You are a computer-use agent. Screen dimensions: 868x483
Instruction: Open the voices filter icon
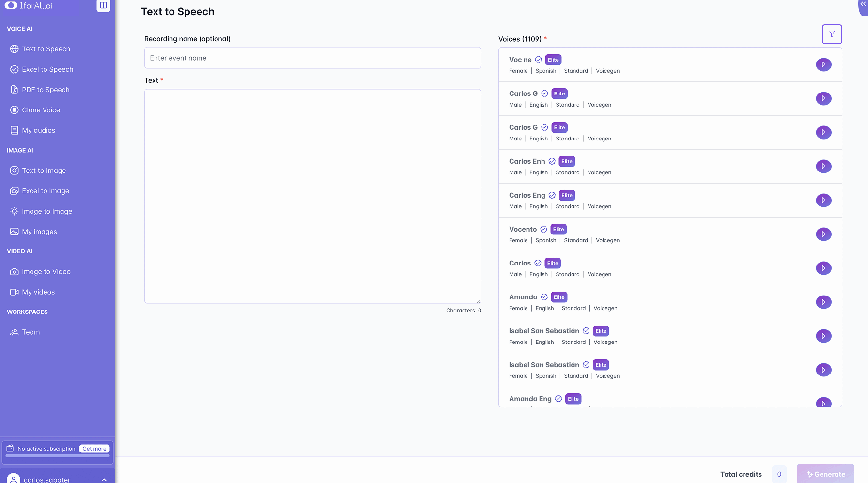pos(832,34)
